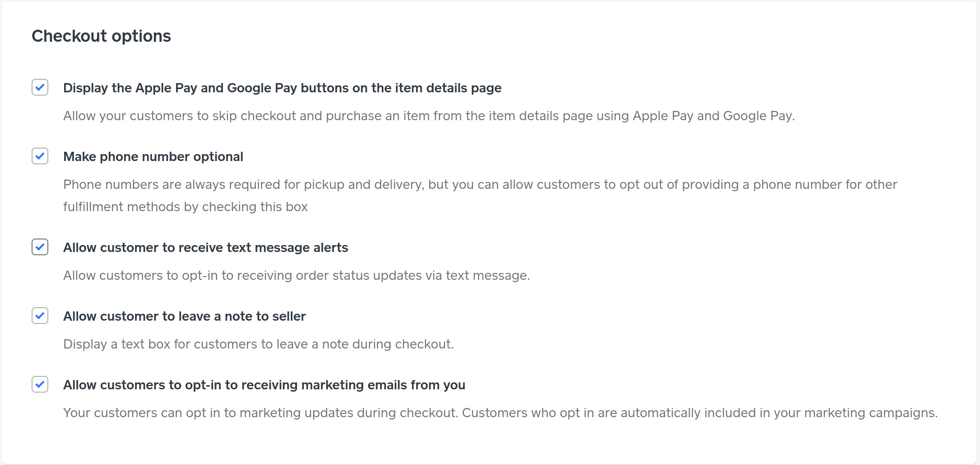Disable the text message alerts checkbox
980x465 pixels.
(x=40, y=247)
